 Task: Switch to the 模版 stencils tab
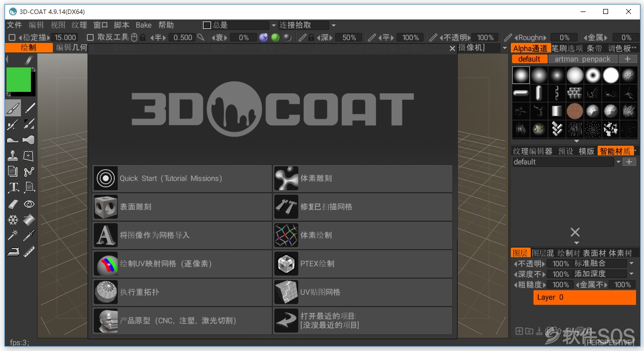click(587, 151)
